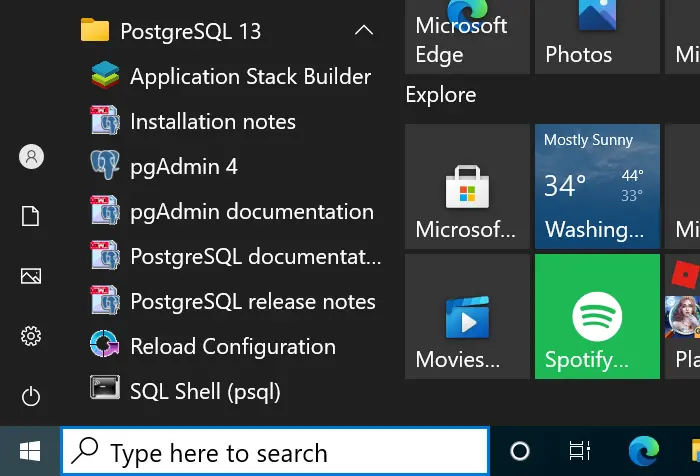Open the Microsoft Edge tile

click(467, 37)
